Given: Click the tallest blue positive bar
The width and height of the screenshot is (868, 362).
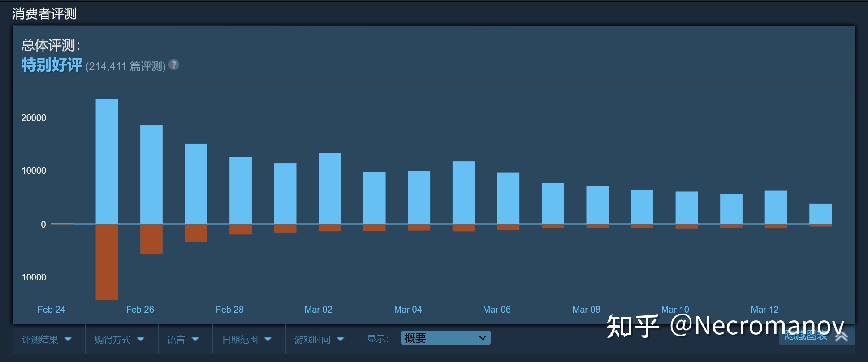Looking at the screenshot, I should 107,161.
